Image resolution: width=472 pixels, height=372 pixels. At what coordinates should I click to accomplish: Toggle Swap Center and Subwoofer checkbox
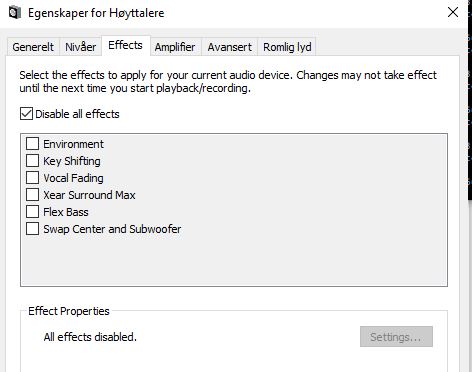click(x=32, y=229)
